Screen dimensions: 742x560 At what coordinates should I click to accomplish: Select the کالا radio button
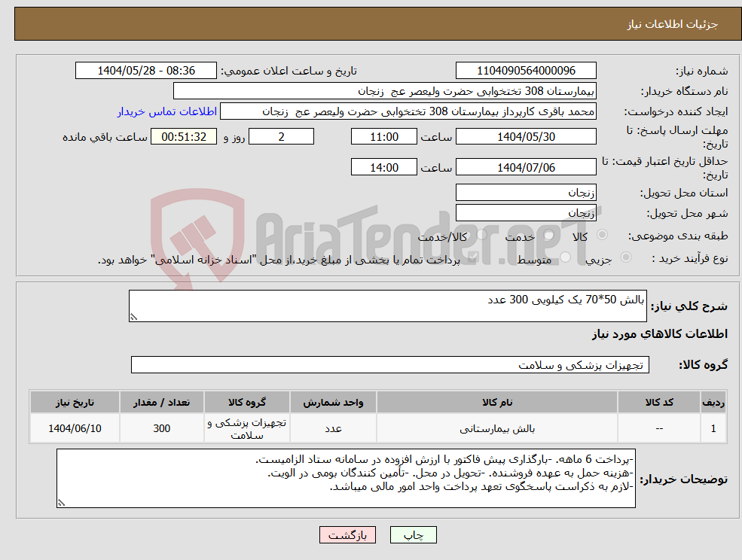(x=603, y=235)
